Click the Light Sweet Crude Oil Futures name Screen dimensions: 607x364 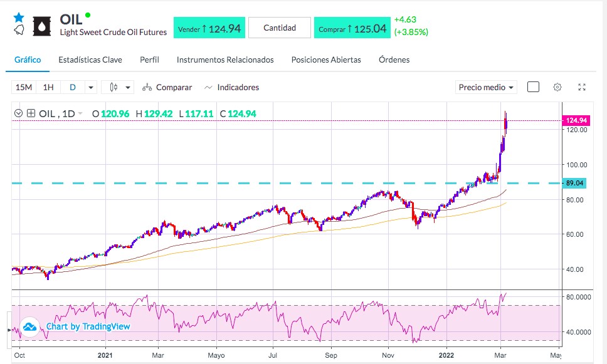click(113, 33)
